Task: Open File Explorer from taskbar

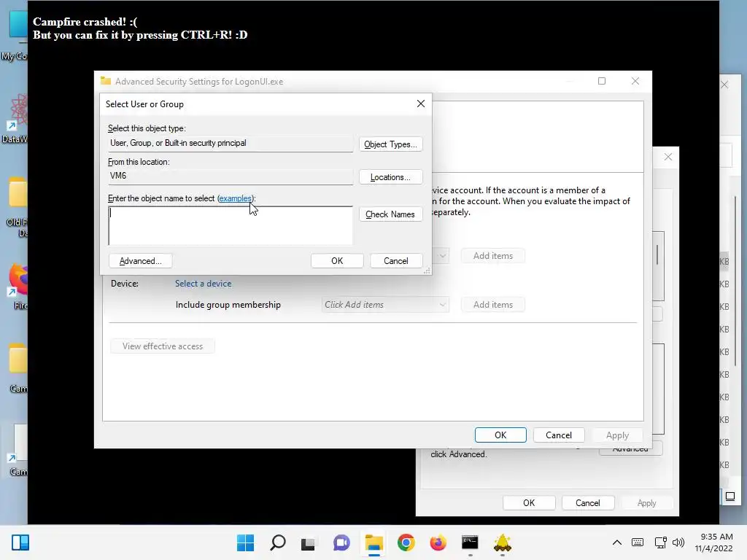Action: pos(374,542)
